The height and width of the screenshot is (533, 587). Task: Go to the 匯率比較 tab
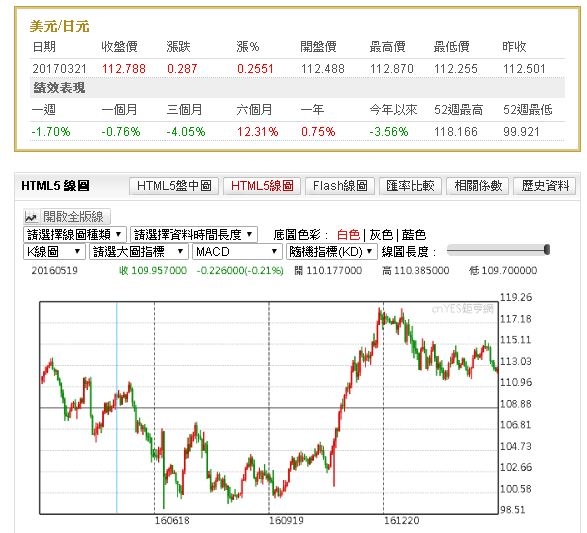[x=410, y=186]
